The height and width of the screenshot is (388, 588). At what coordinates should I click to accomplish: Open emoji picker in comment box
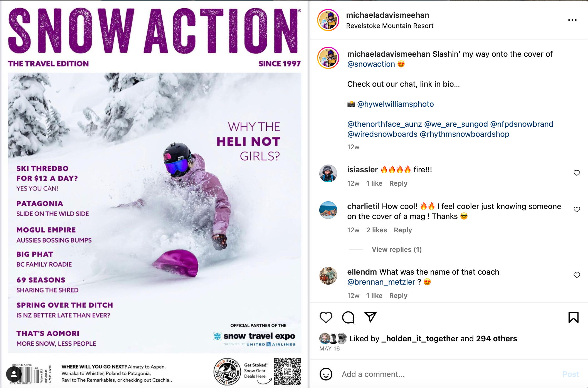pos(326,374)
